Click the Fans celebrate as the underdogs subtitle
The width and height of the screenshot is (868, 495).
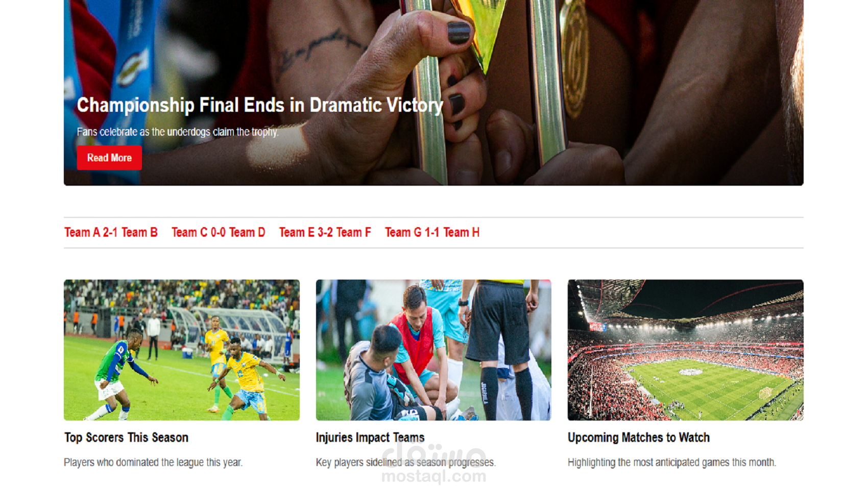(178, 132)
